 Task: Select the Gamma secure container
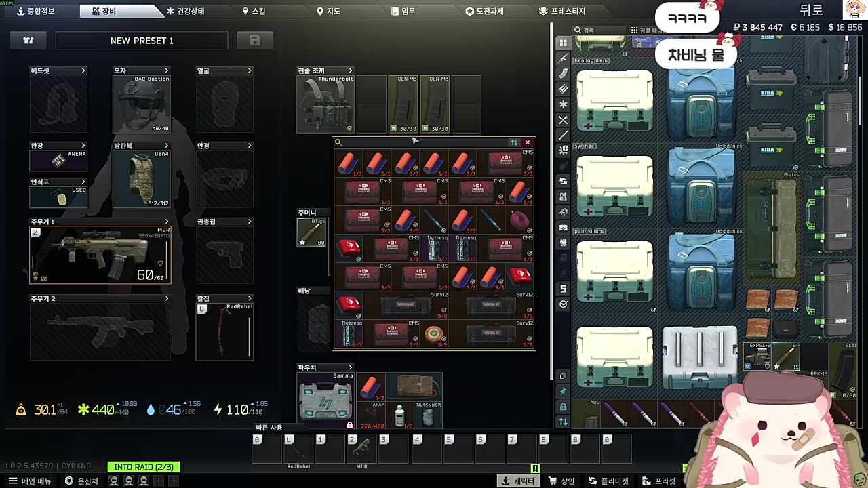pos(325,401)
